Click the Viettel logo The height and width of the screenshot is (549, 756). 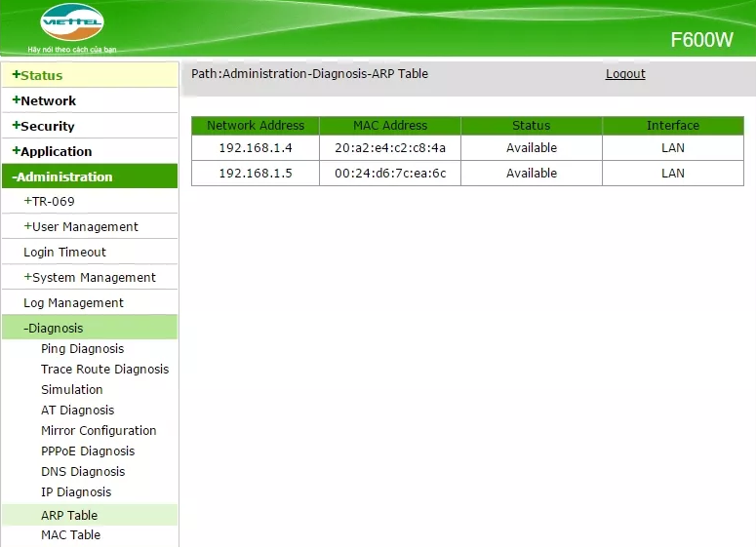coord(72,22)
